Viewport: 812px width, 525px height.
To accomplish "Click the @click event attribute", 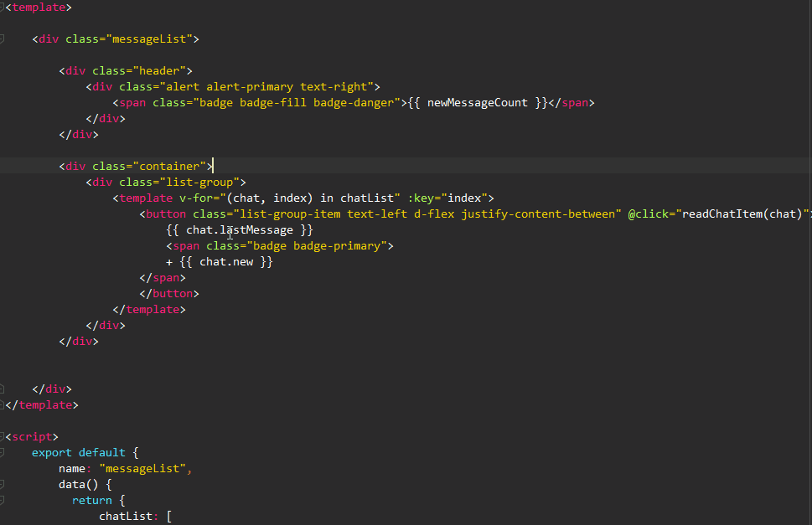I will [x=649, y=214].
